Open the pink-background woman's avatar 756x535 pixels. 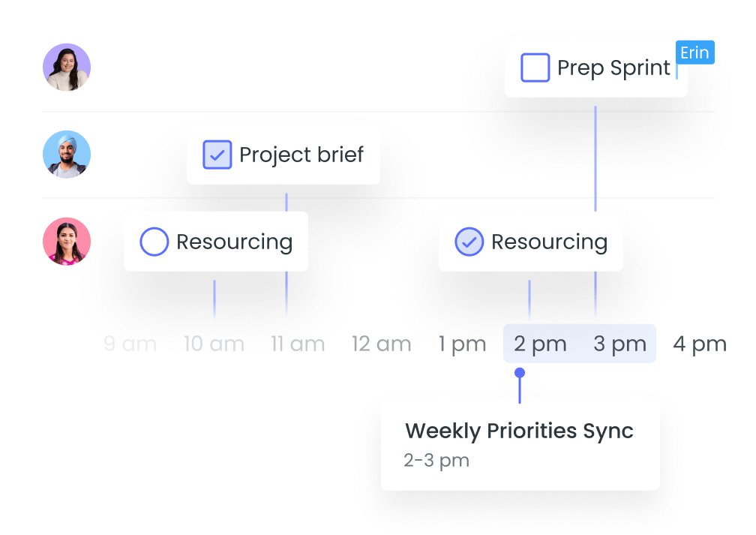point(67,242)
